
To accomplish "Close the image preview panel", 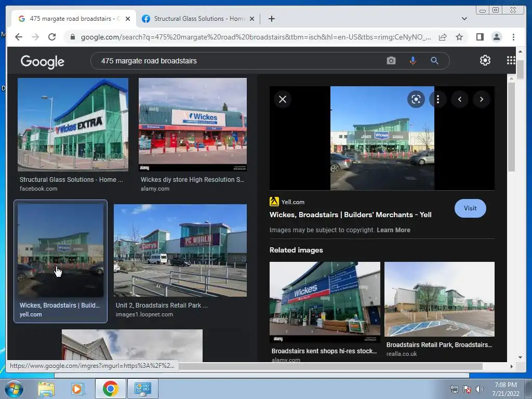I will pyautogui.click(x=282, y=99).
